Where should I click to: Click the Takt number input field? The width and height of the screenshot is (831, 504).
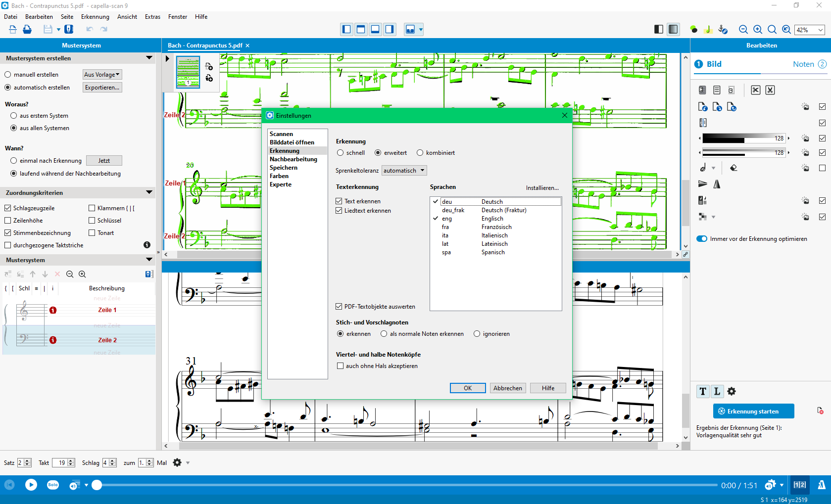coord(59,463)
